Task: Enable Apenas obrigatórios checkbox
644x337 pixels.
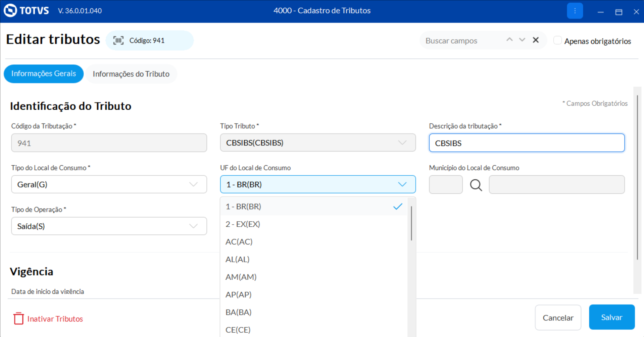Action: (557, 41)
